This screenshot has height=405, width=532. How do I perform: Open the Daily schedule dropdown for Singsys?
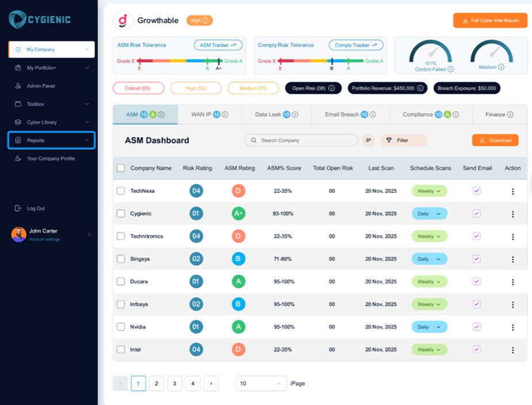pyautogui.click(x=429, y=259)
